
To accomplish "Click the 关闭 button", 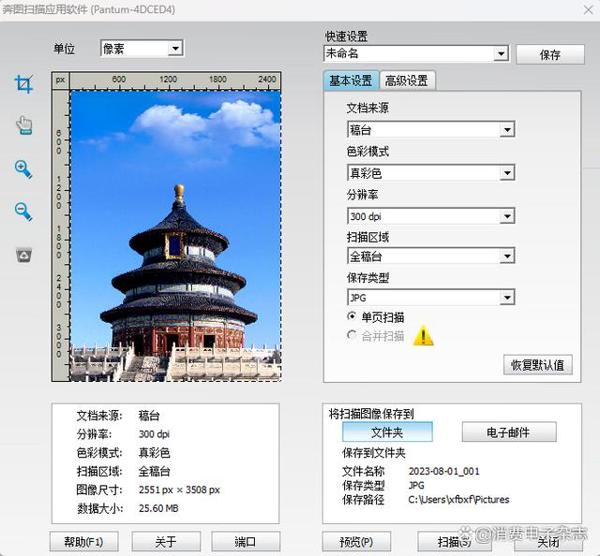I will click(x=548, y=541).
